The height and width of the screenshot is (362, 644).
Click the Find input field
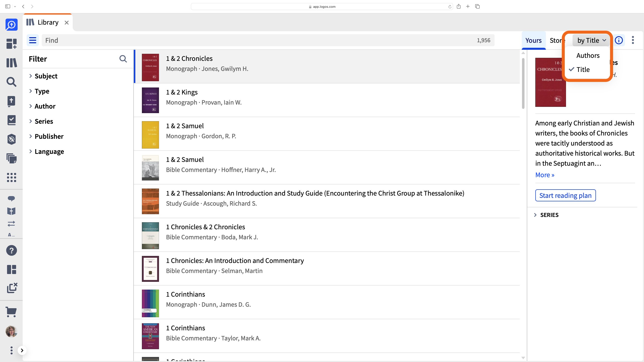click(x=268, y=40)
